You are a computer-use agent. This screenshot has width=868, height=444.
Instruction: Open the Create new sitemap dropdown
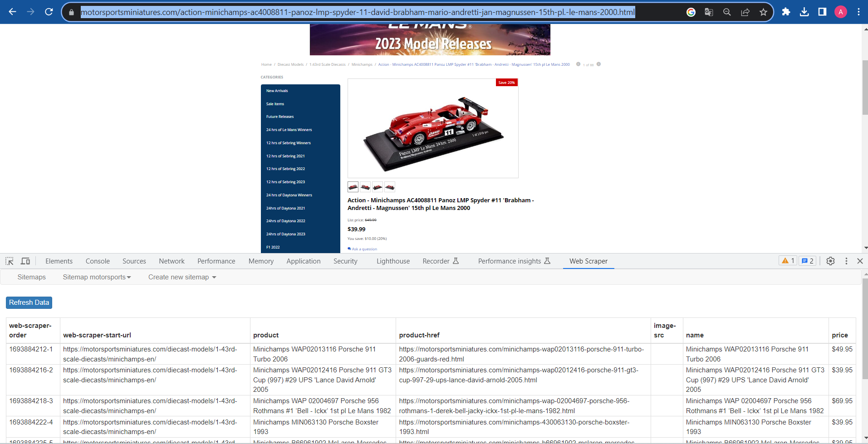[x=182, y=277]
